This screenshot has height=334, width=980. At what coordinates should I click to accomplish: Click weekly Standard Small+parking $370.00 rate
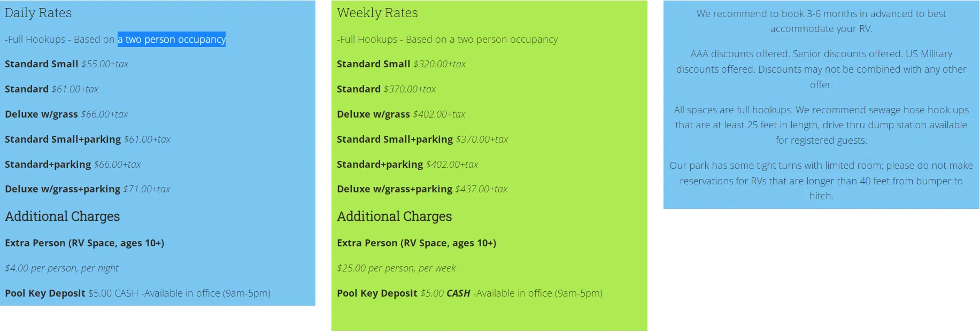click(422, 139)
